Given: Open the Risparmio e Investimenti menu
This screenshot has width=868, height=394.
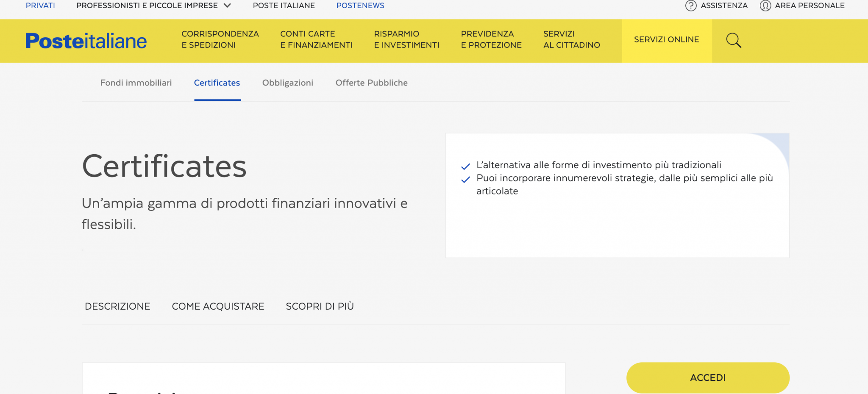Looking at the screenshot, I should pyautogui.click(x=406, y=39).
